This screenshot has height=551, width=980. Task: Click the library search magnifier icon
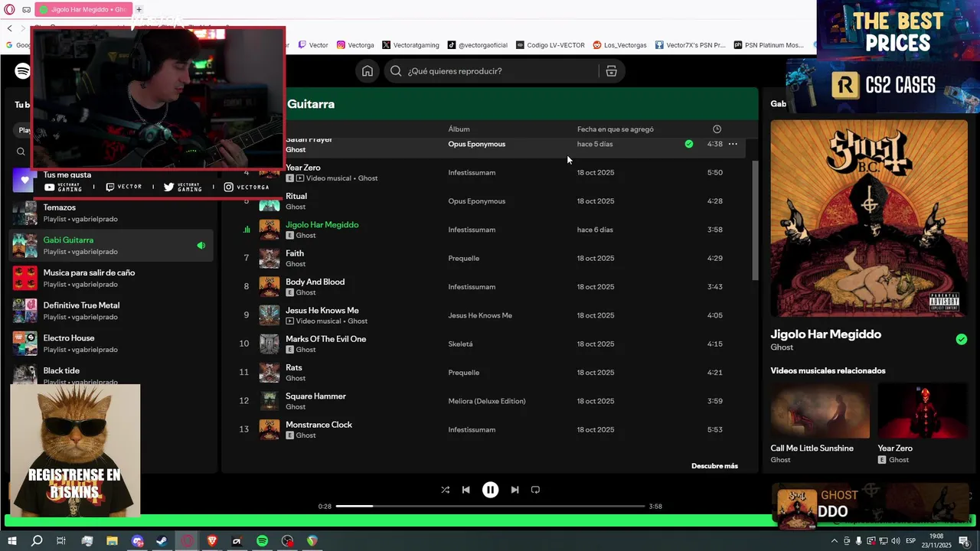21,152
